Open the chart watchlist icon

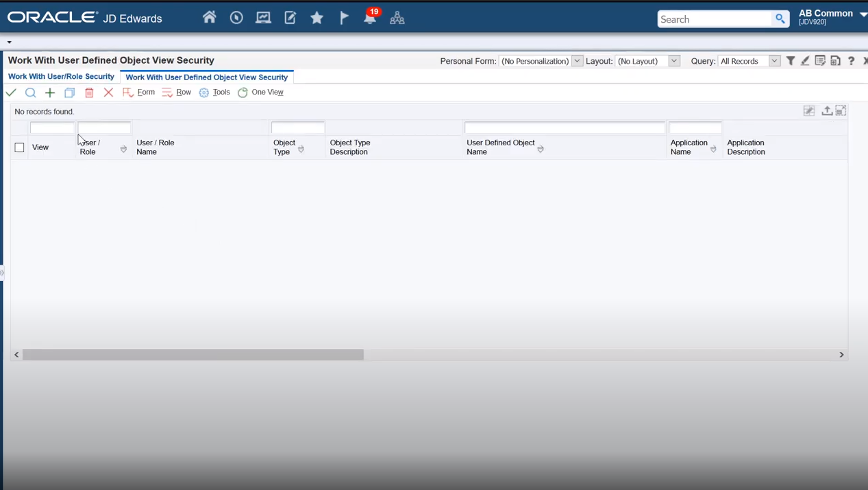click(263, 18)
